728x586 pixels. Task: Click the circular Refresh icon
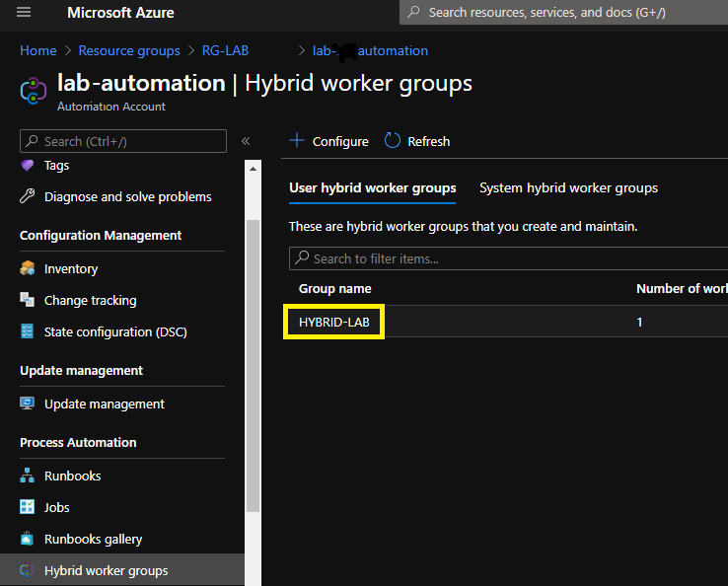[393, 140]
